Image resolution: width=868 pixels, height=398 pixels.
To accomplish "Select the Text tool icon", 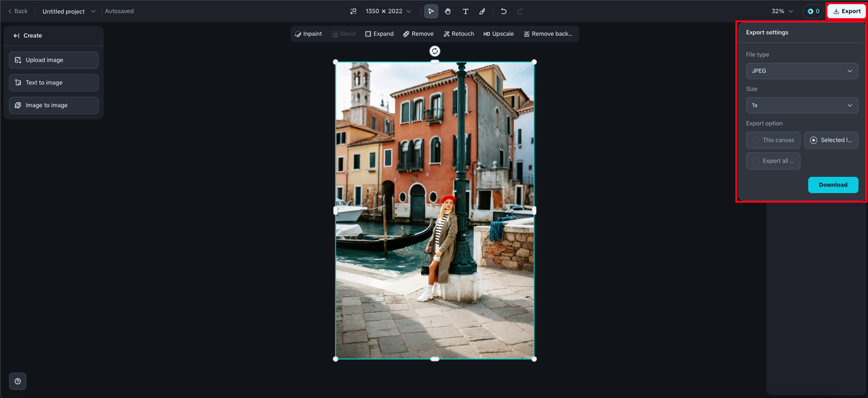I will click(x=465, y=12).
